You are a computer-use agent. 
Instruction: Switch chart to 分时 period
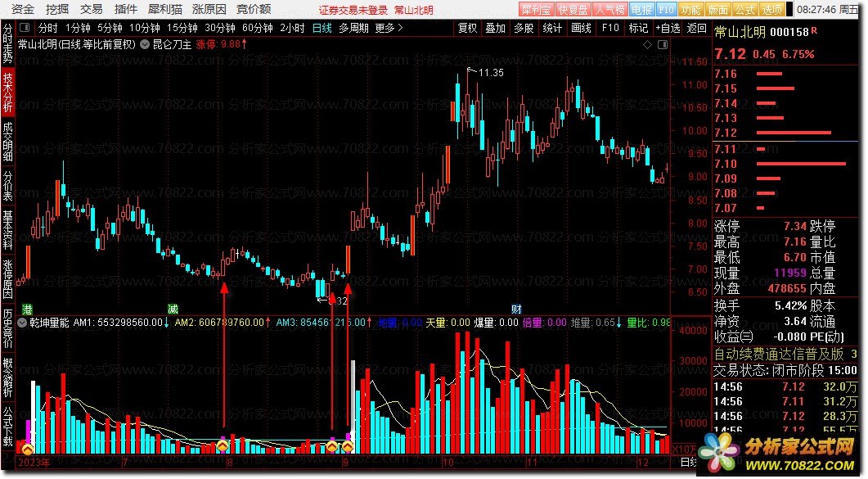click(47, 28)
